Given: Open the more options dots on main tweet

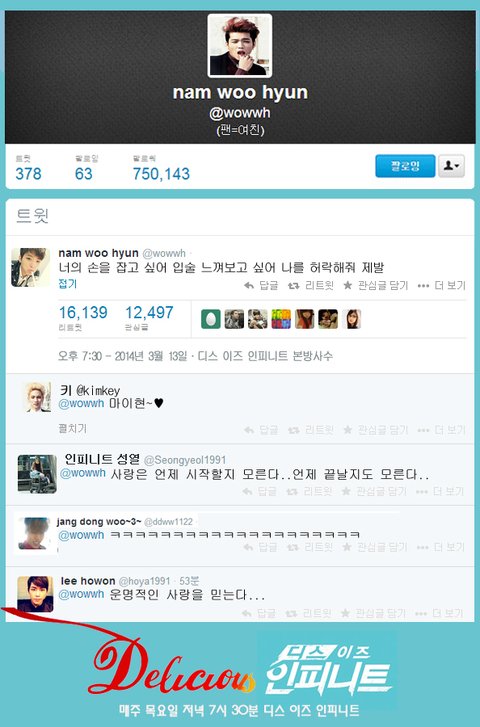Looking at the screenshot, I should 423,286.
